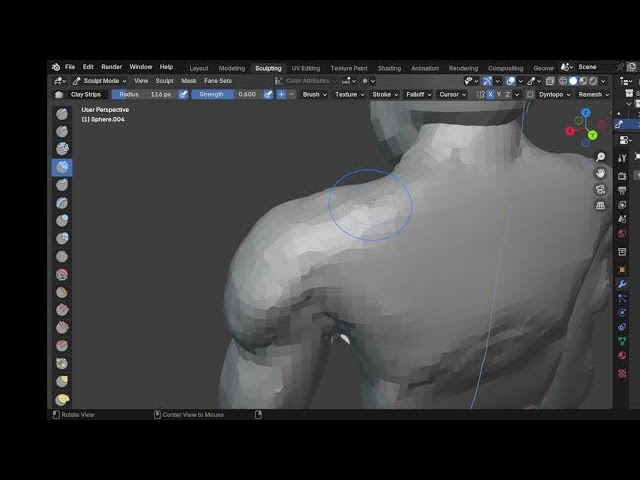The height and width of the screenshot is (480, 640).
Task: Select the Draw Sharp brush
Action: point(62,131)
